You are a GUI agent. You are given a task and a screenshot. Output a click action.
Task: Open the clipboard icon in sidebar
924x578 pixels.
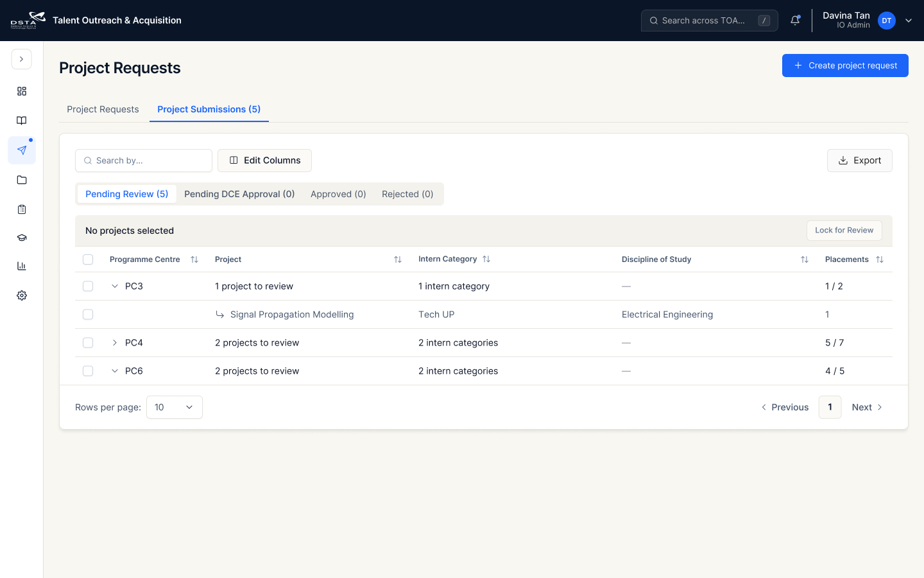(22, 209)
